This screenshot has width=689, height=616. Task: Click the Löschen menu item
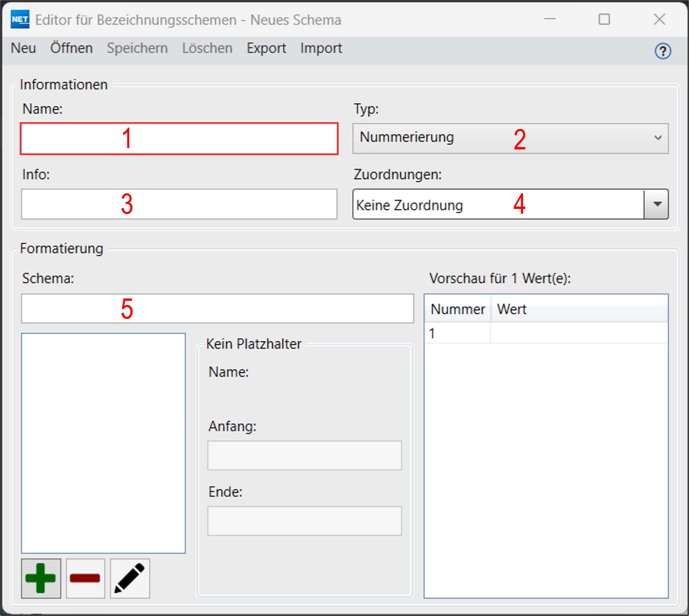[x=207, y=48]
